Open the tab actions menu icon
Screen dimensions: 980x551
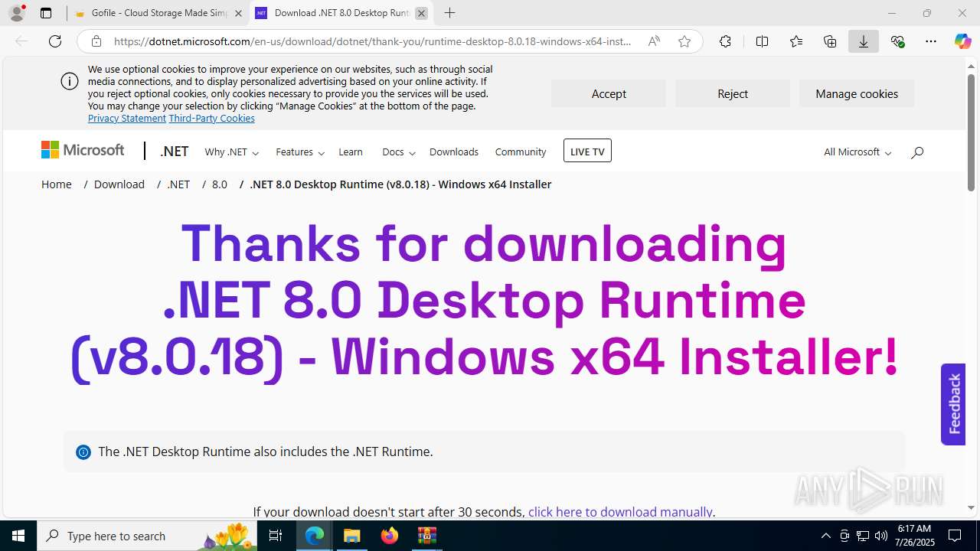tap(46, 13)
